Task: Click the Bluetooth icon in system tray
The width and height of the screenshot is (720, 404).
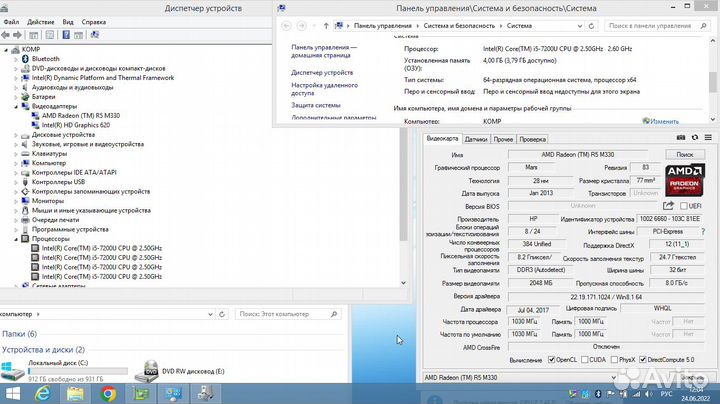Action: pos(598,394)
